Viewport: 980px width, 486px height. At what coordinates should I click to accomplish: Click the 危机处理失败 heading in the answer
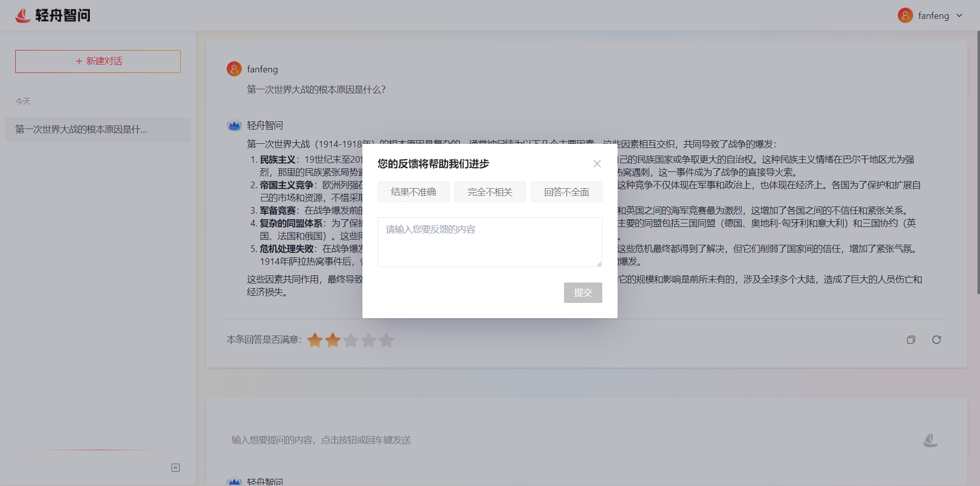(286, 249)
